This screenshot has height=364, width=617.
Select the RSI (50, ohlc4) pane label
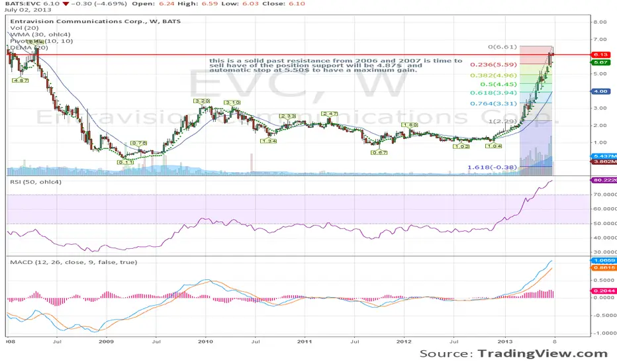[36, 182]
